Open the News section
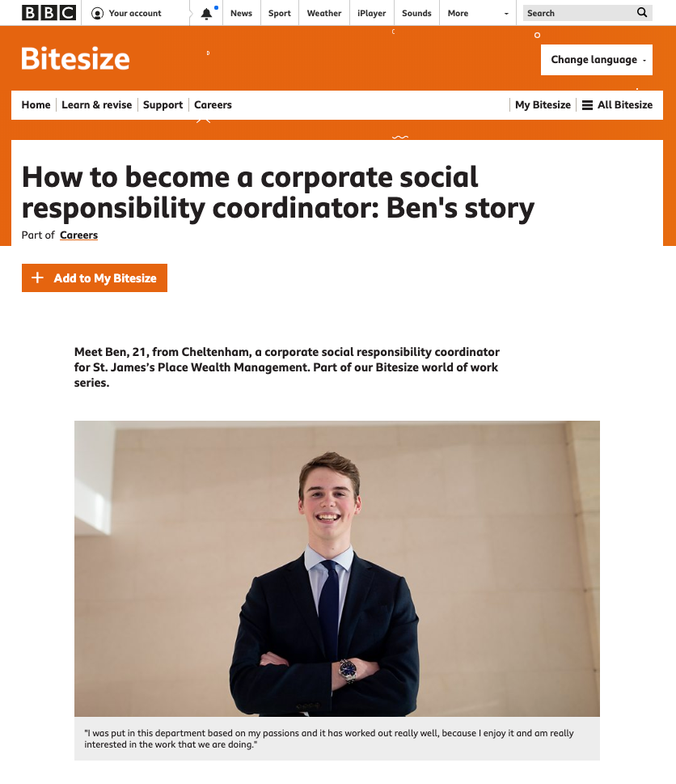The height and width of the screenshot is (784, 676). 241,13
